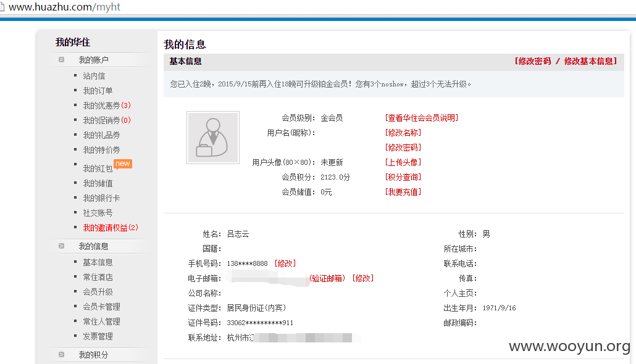Select 基本信息 in the sidebar
The width and height of the screenshot is (636, 364).
point(98,262)
